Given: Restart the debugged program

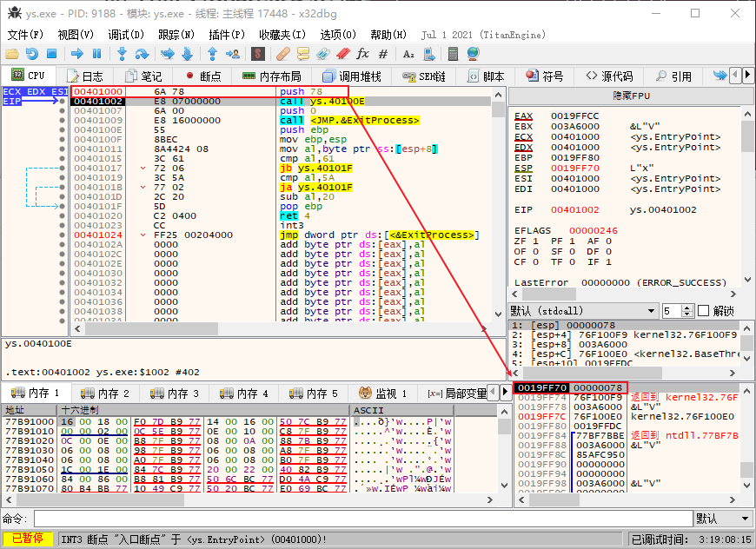Looking at the screenshot, I should click(x=32, y=54).
